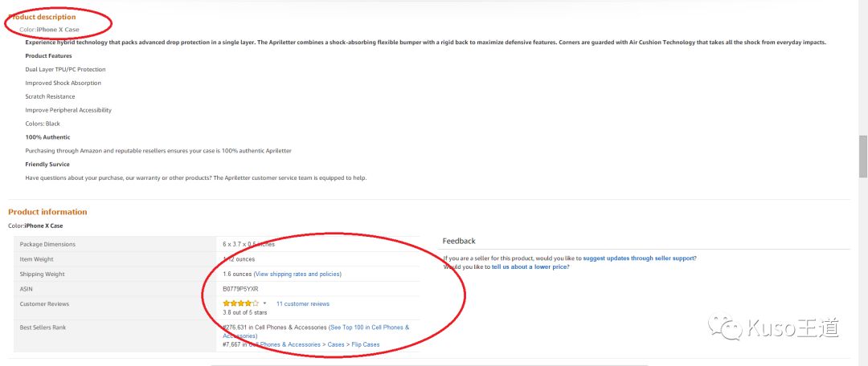The height and width of the screenshot is (366, 868).
Task: Select the ASIN value B0779P5YXR
Action: click(x=241, y=288)
